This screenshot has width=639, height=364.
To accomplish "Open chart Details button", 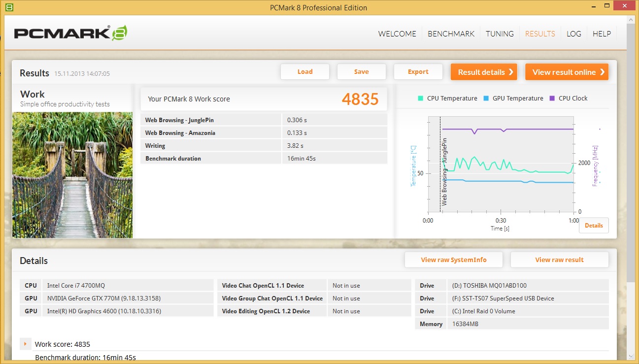I will point(594,226).
